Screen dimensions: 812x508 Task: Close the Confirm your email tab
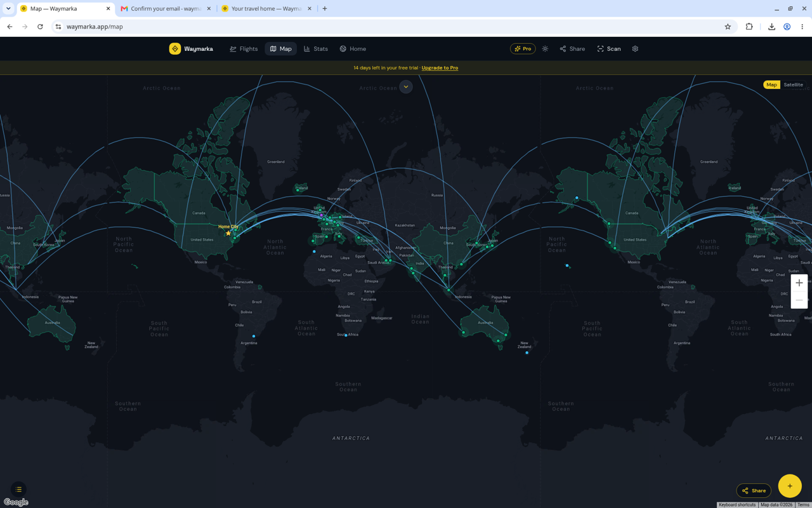click(x=209, y=9)
